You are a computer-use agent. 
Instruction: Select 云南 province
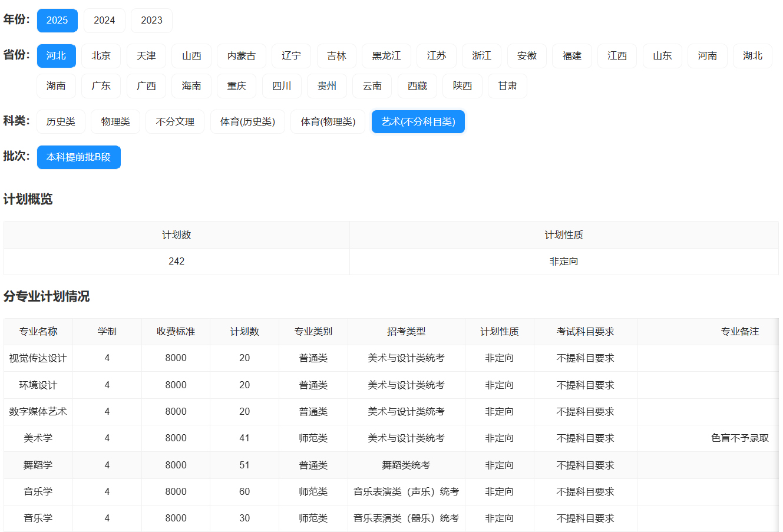tap(372, 86)
